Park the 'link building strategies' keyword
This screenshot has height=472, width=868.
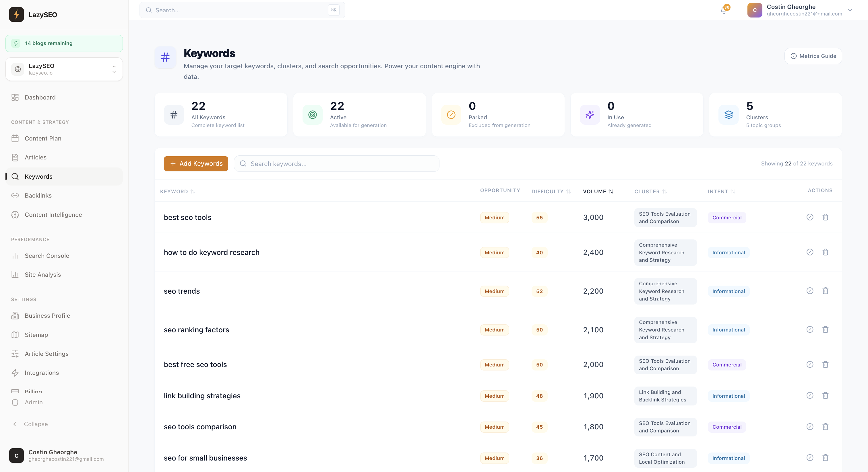[x=810, y=395]
